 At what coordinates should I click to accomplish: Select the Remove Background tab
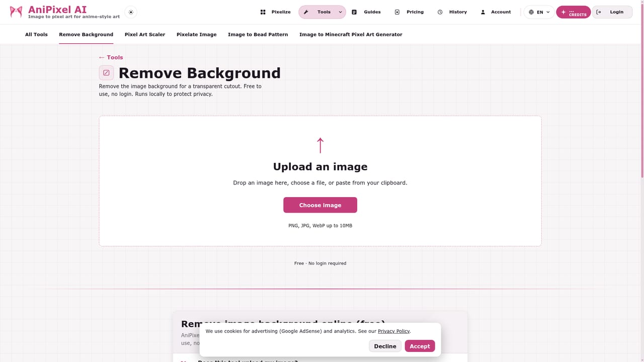click(x=86, y=35)
